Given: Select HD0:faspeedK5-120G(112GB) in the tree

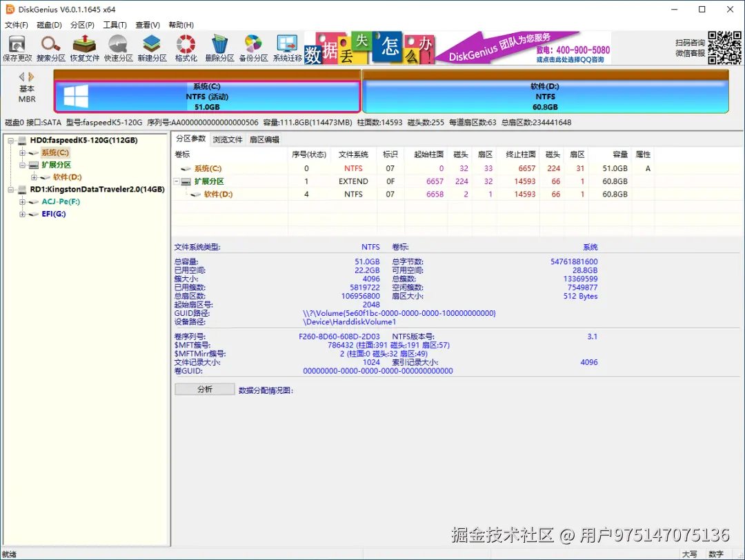Looking at the screenshot, I should [x=83, y=141].
